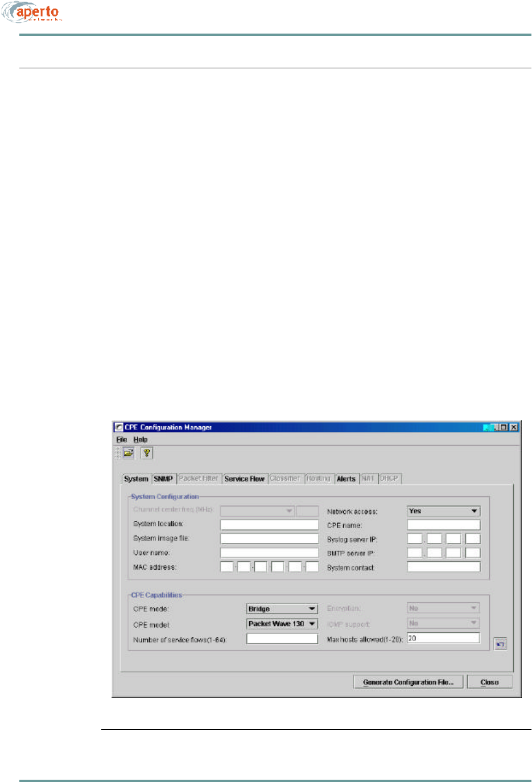Click first octet of SMTP server IP
The height and width of the screenshot is (782, 532).
pos(415,553)
